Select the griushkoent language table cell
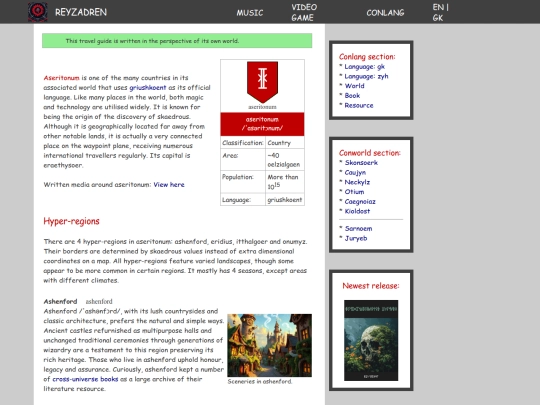 pyautogui.click(x=285, y=200)
